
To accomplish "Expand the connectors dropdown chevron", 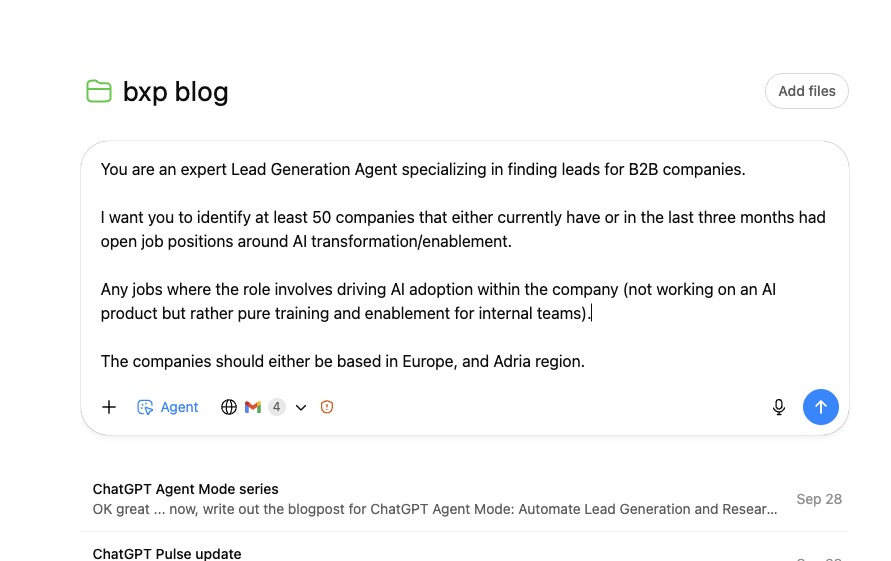I will (x=301, y=407).
